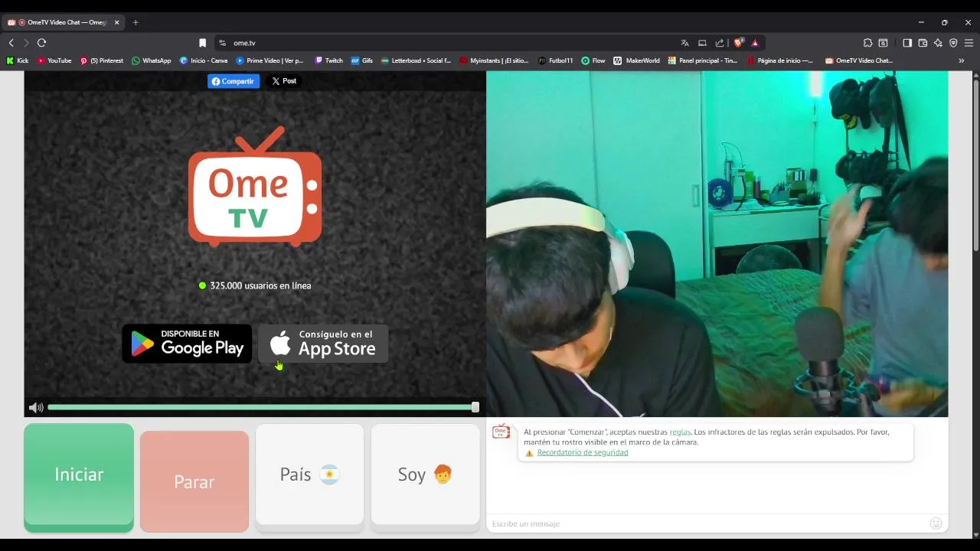Open site settings icon beside ome.tv address
The image size is (980, 551).
click(222, 43)
